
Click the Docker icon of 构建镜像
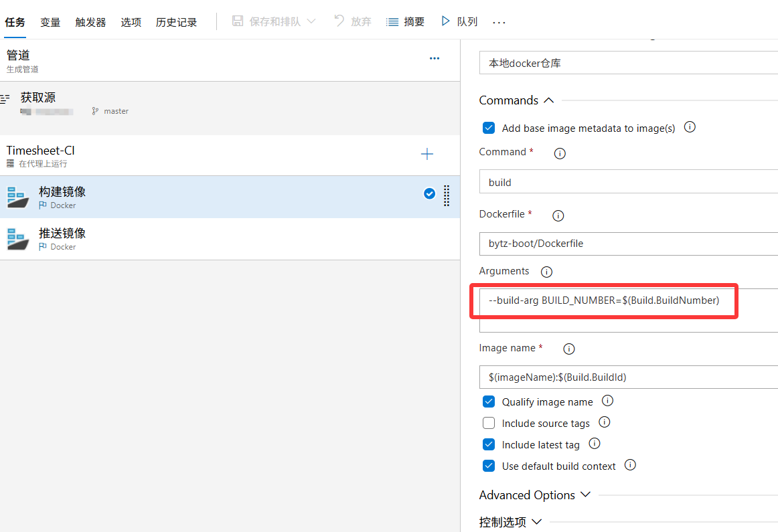(x=17, y=197)
